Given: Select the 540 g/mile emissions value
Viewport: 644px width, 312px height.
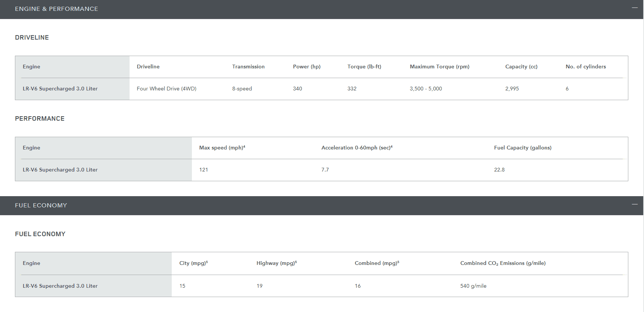Looking at the screenshot, I should tap(473, 286).
